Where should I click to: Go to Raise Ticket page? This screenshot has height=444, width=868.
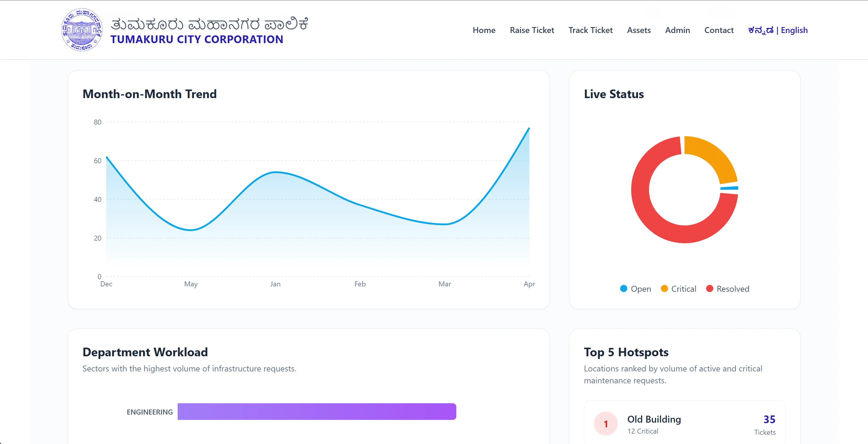click(532, 30)
